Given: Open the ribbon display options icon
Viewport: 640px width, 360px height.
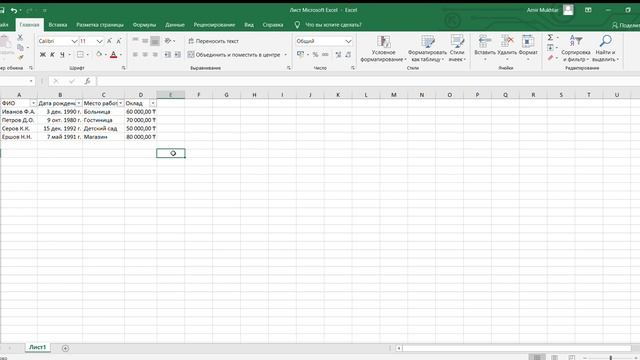Looking at the screenshot, I should (x=588, y=10).
